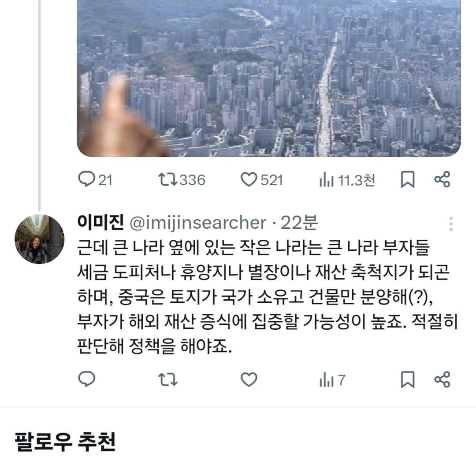
Task: Retweet 이미진's reply
Action: [167, 379]
